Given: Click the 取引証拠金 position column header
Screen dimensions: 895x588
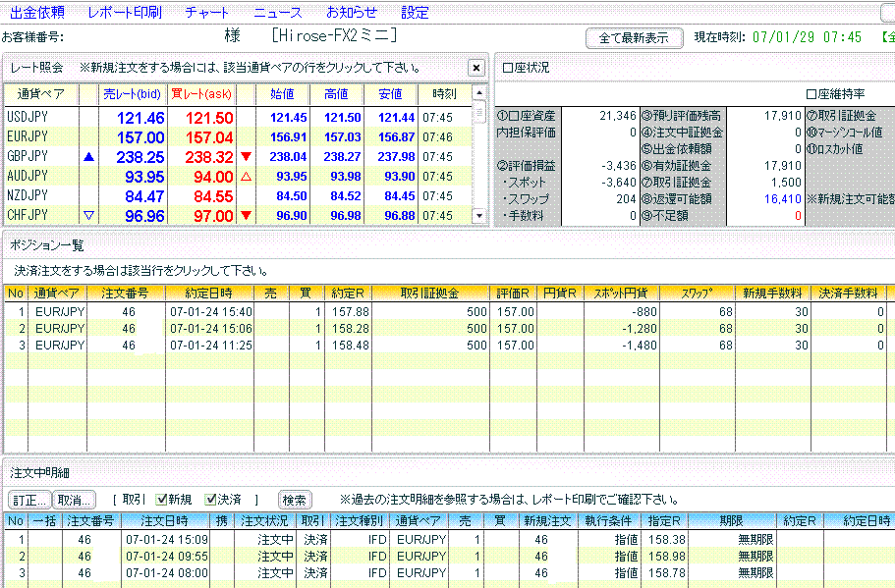Looking at the screenshot, I should [x=429, y=294].
